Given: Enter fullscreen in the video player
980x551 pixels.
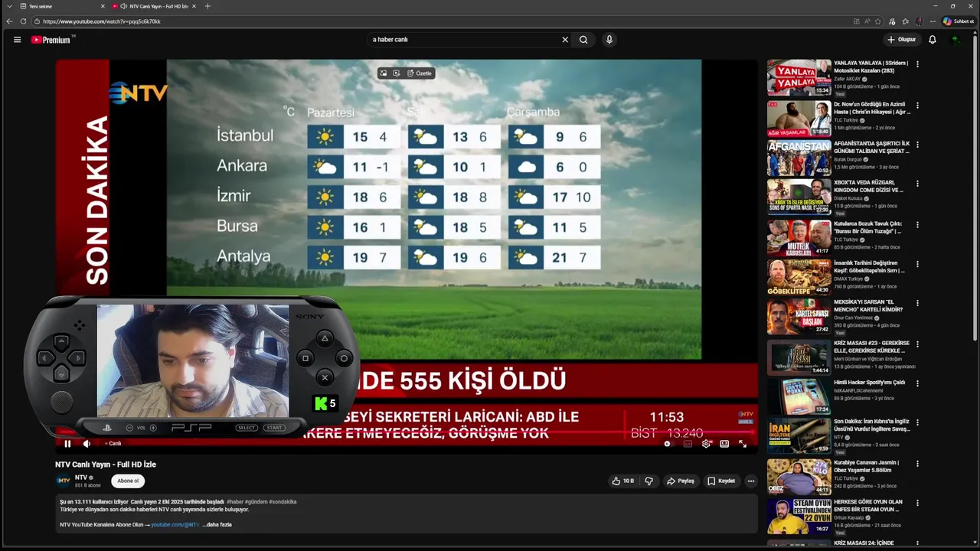Looking at the screenshot, I should point(743,444).
